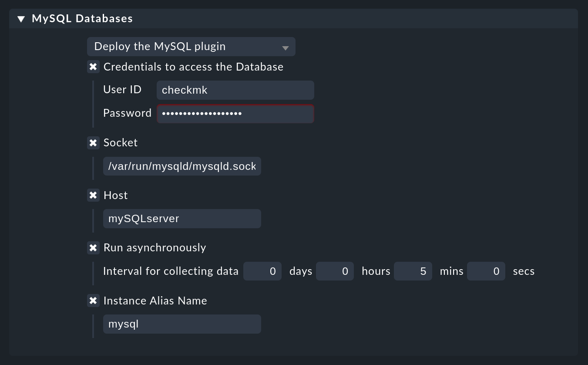Click the mins unit label
The width and height of the screenshot is (588, 365).
coord(452,271)
